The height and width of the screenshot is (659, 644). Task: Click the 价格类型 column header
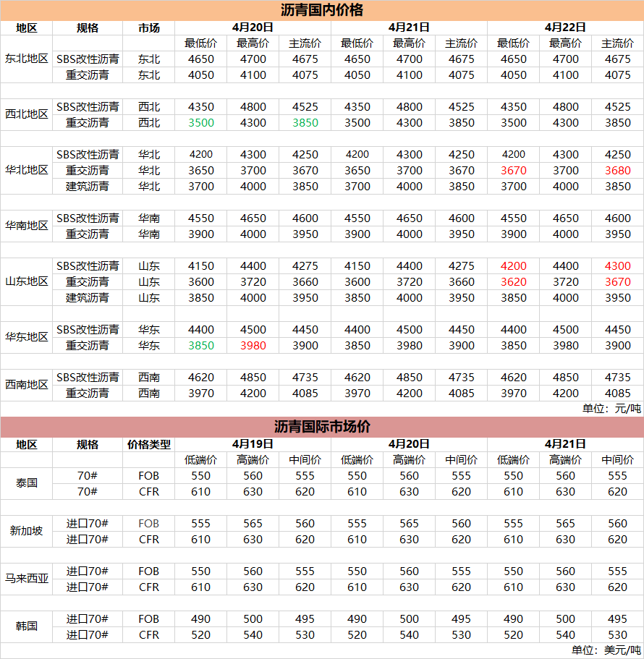tap(148, 444)
